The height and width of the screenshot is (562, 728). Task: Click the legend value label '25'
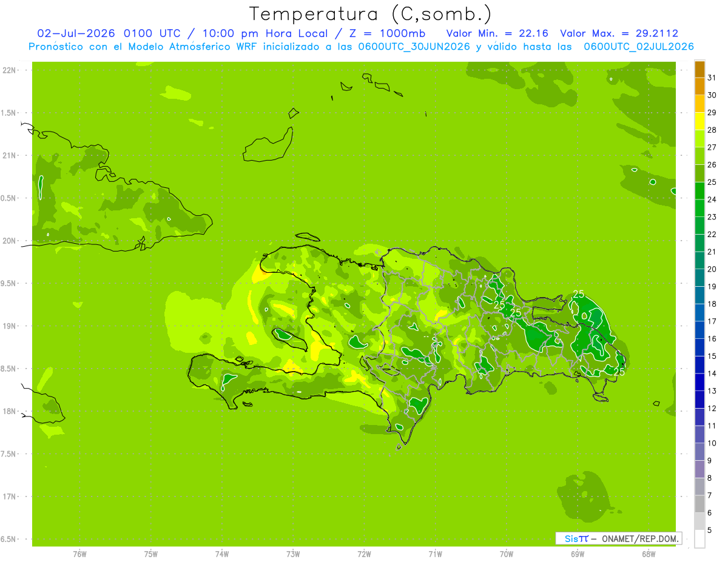tap(712, 182)
